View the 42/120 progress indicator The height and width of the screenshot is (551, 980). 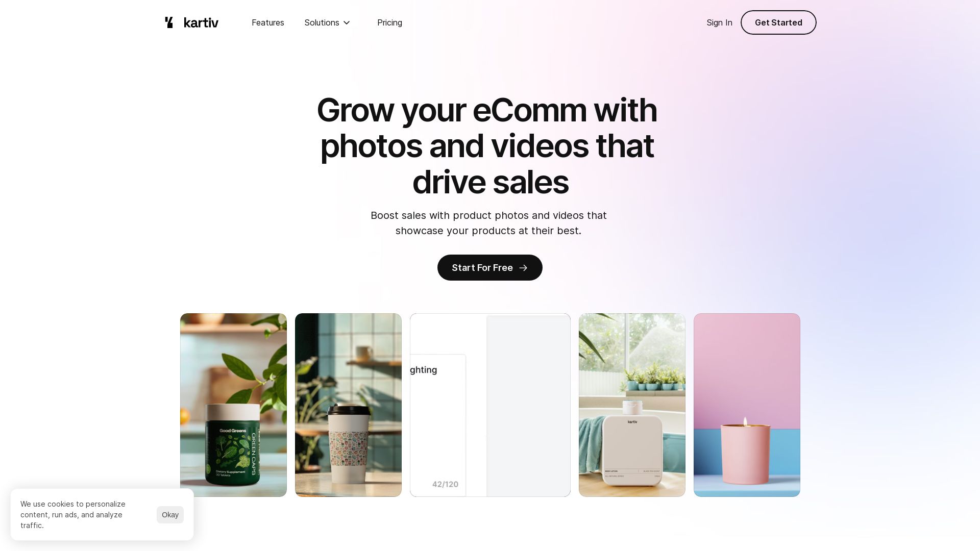click(445, 484)
